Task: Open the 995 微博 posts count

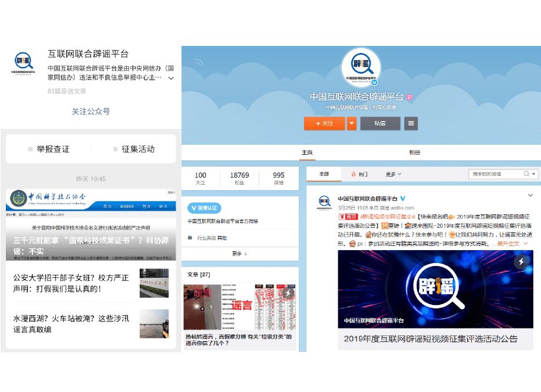Action: pyautogui.click(x=278, y=178)
